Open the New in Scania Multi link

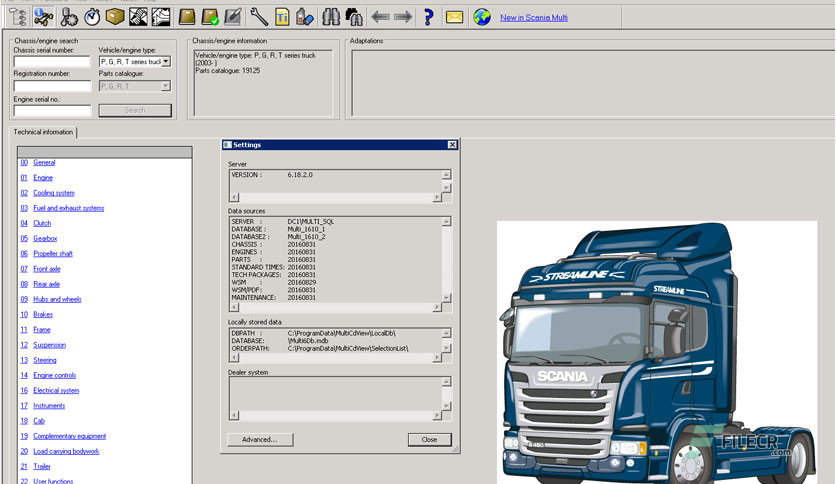(x=534, y=18)
